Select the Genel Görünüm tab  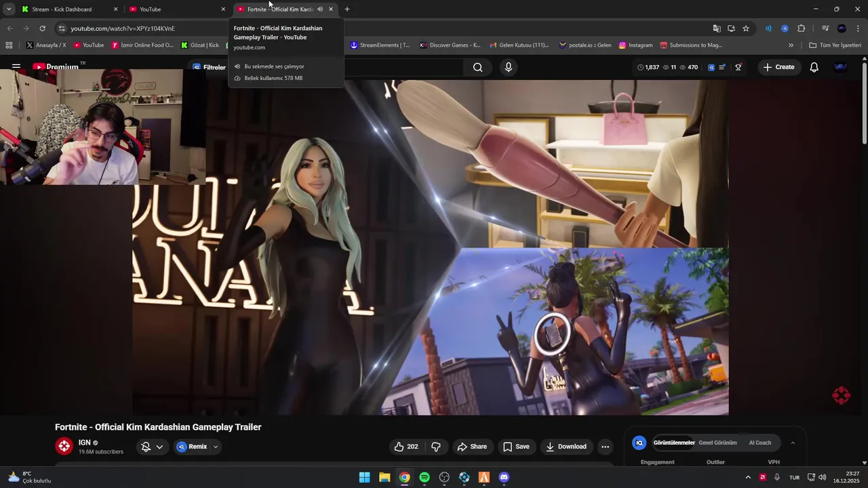[x=717, y=443]
